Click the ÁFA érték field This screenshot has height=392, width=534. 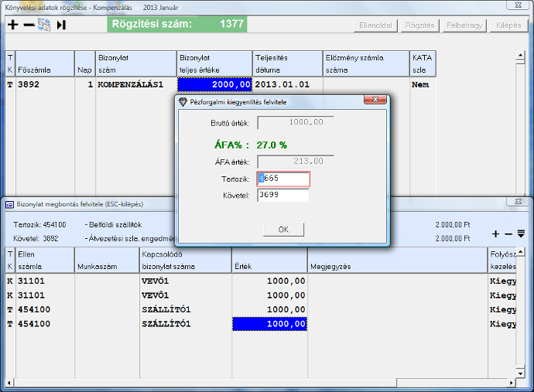[295, 162]
